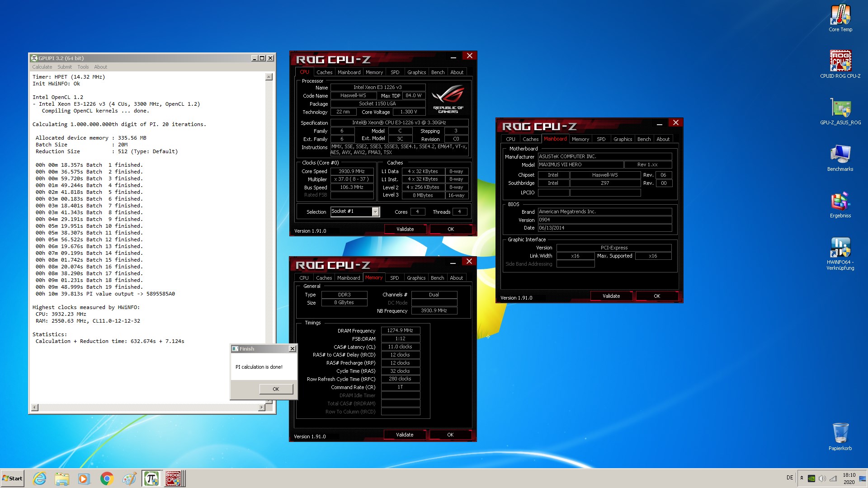This screenshot has height=488, width=868.
Task: Open About tab in top CPU-Z window
Action: click(457, 72)
